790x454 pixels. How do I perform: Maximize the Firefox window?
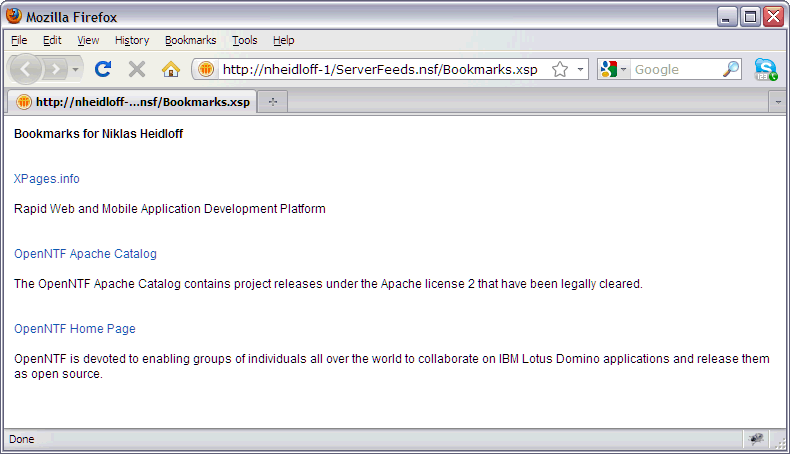click(x=750, y=17)
